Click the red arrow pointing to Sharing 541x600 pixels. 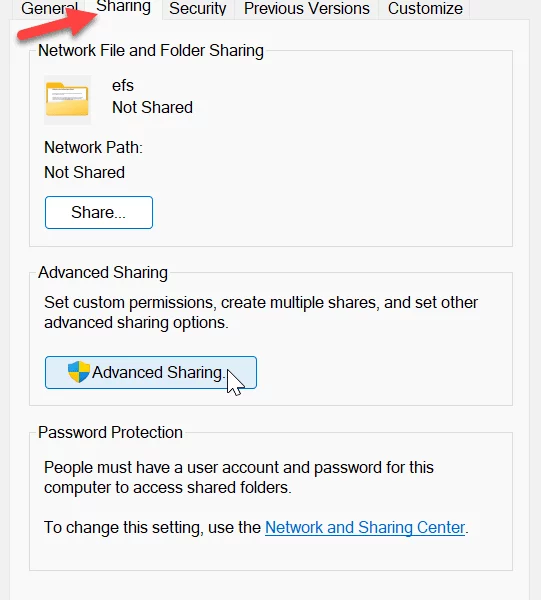coord(57,24)
